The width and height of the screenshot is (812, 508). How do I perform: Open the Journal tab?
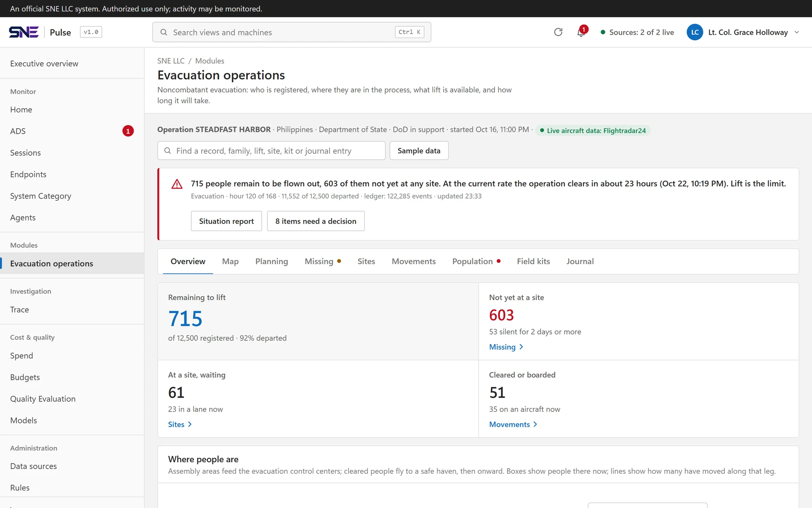tap(580, 261)
